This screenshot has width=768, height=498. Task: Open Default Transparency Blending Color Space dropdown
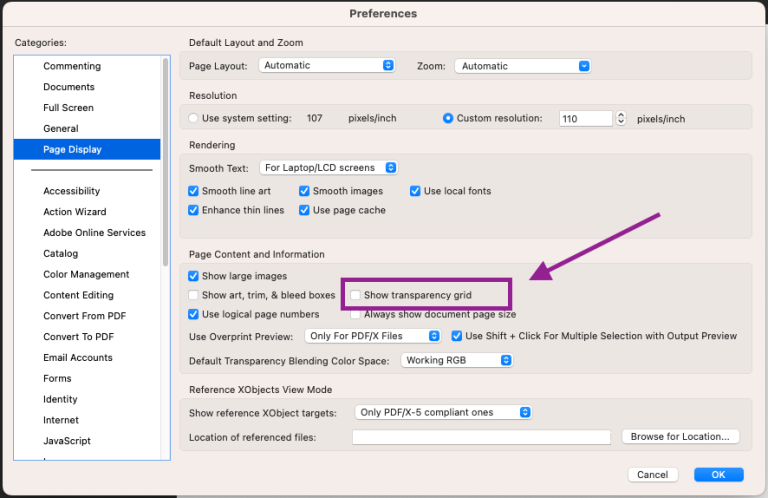click(x=457, y=360)
